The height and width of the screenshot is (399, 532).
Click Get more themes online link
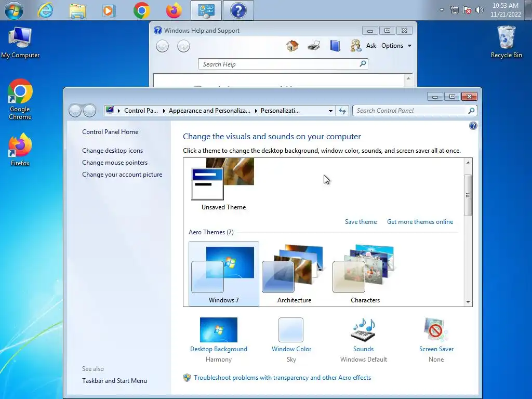[420, 221]
